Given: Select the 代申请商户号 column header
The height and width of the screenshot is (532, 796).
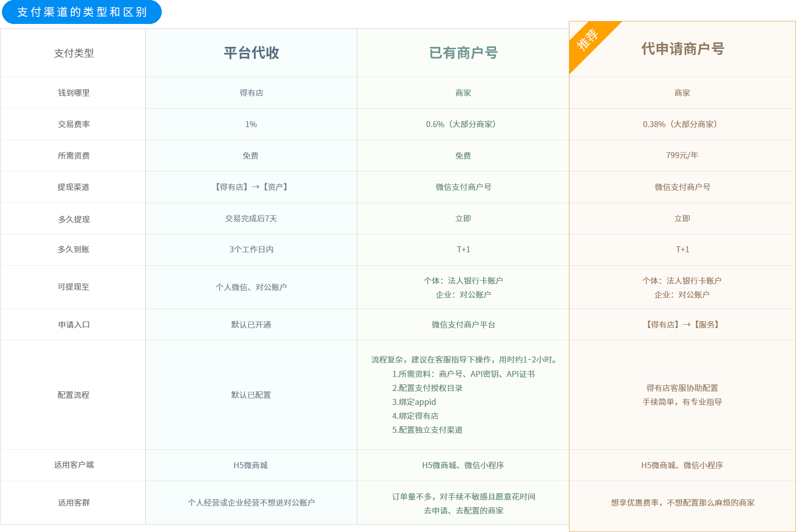Looking at the screenshot, I should coord(682,49).
